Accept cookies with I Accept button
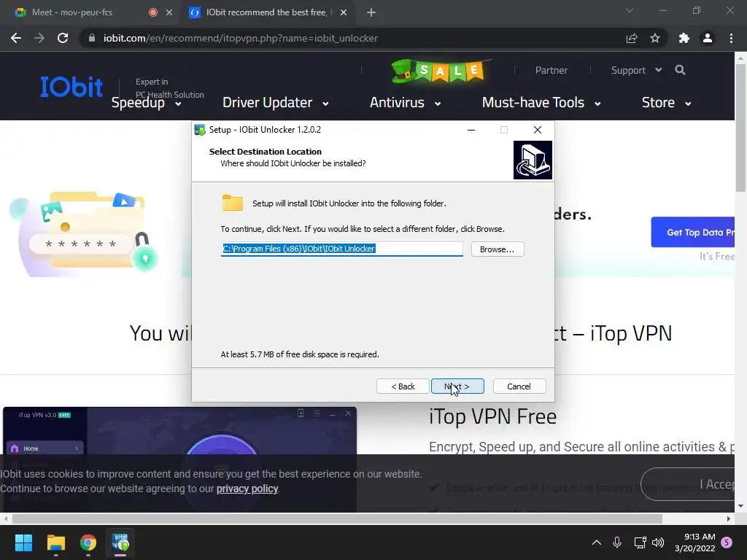This screenshot has width=747, height=560. [688, 484]
